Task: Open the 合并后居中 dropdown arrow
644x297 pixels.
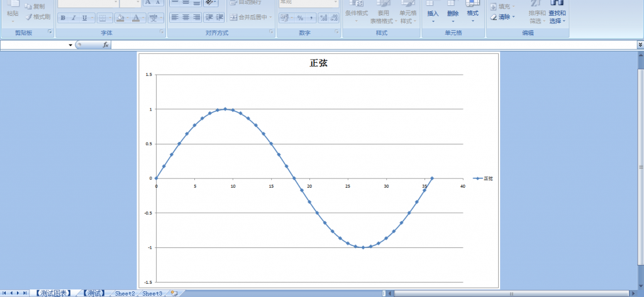Action: point(270,17)
